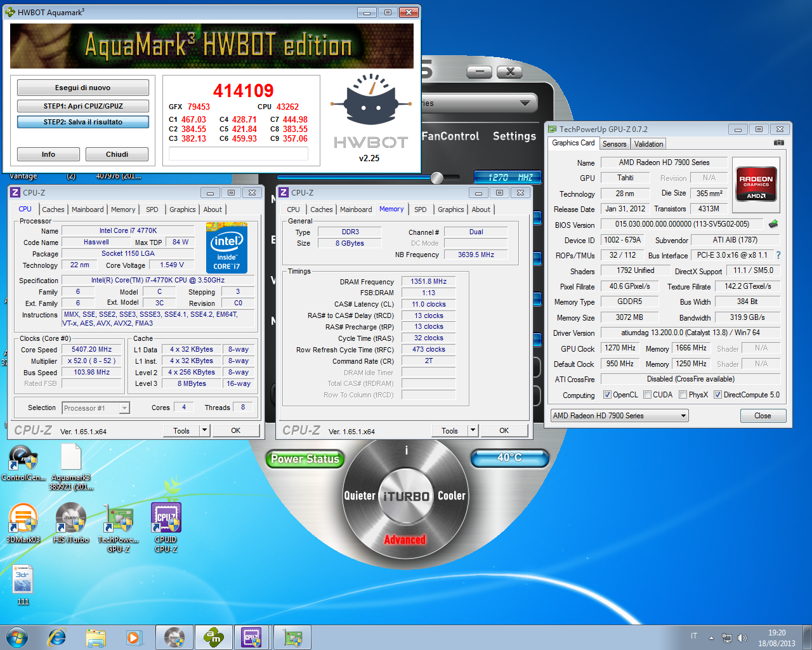The height and width of the screenshot is (650, 812).
Task: Open Processor #1 selection dropdown
Action: (x=96, y=408)
